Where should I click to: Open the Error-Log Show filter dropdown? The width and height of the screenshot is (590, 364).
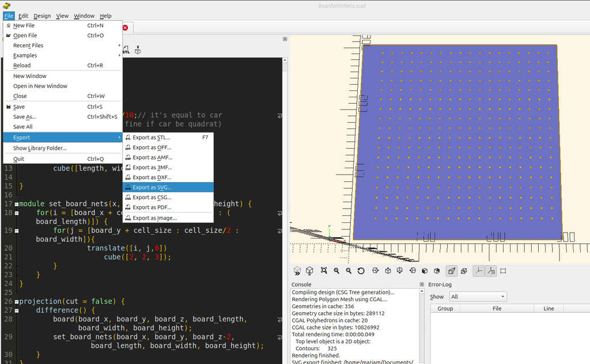(478, 297)
